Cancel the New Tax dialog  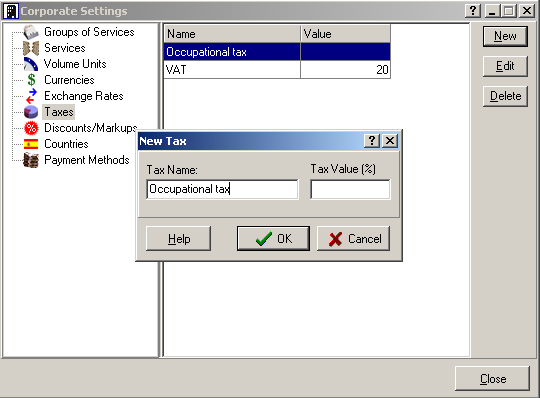(353, 239)
